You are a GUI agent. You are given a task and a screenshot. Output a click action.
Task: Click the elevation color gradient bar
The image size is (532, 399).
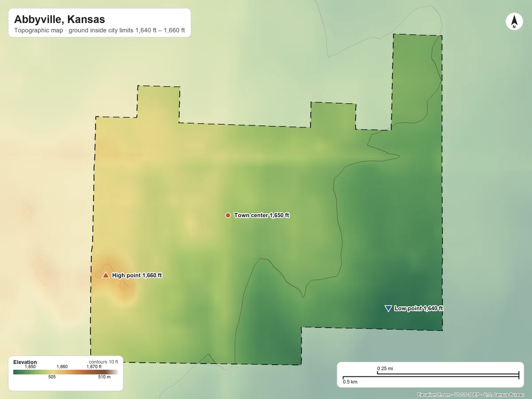66,372
